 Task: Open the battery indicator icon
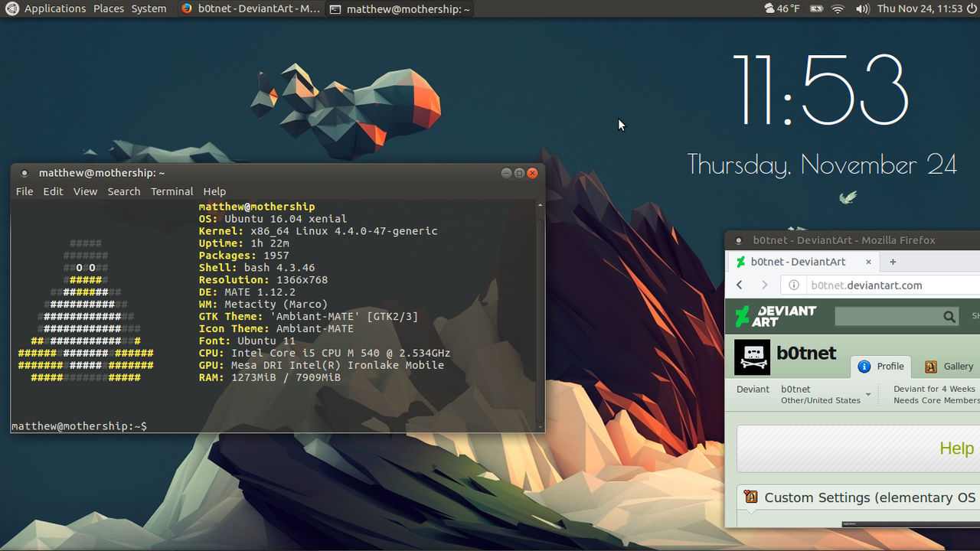pyautogui.click(x=816, y=8)
